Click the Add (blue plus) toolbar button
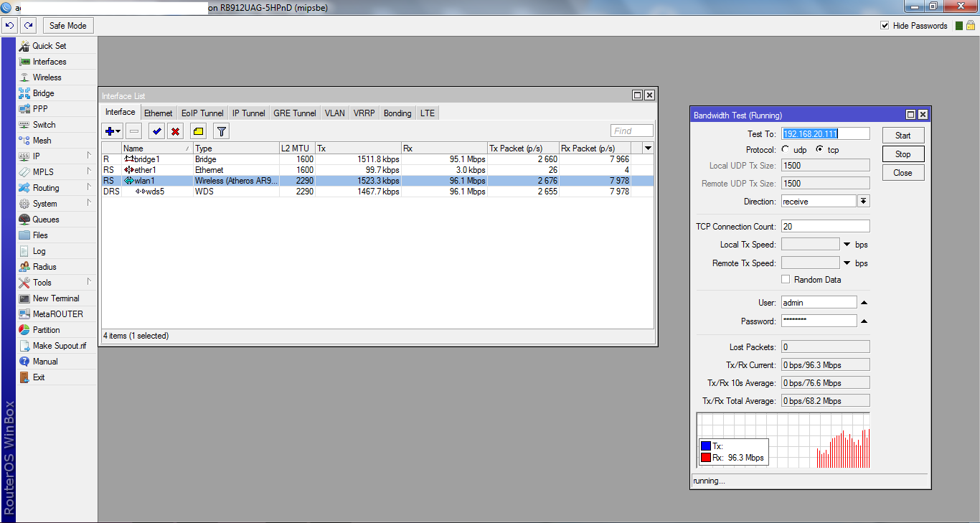Screen dimensions: 980x523 (113, 131)
